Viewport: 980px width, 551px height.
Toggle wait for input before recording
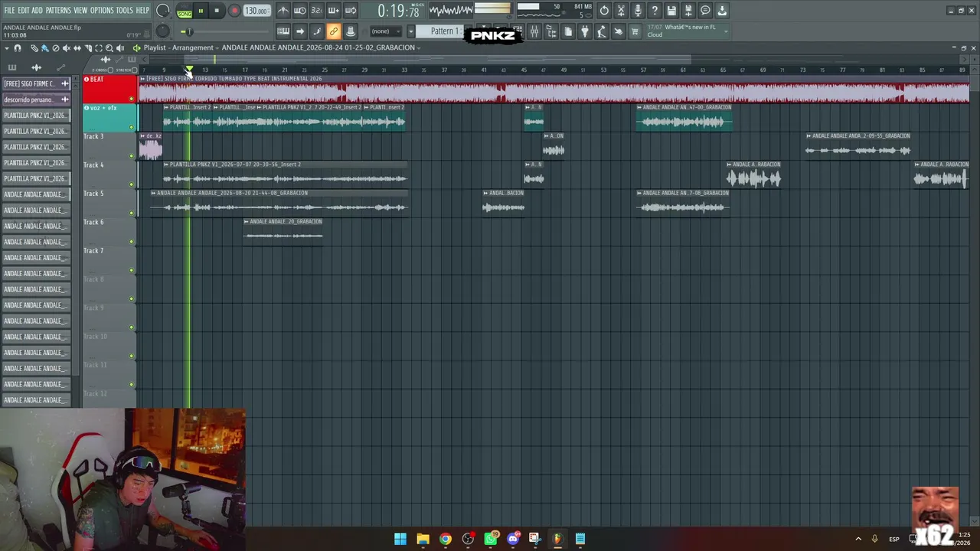coord(300,11)
